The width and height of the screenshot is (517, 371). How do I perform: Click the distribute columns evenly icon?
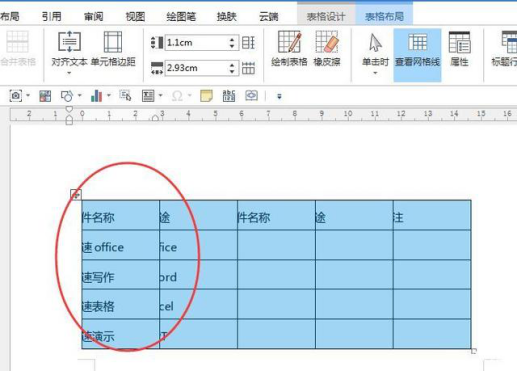[x=248, y=68]
